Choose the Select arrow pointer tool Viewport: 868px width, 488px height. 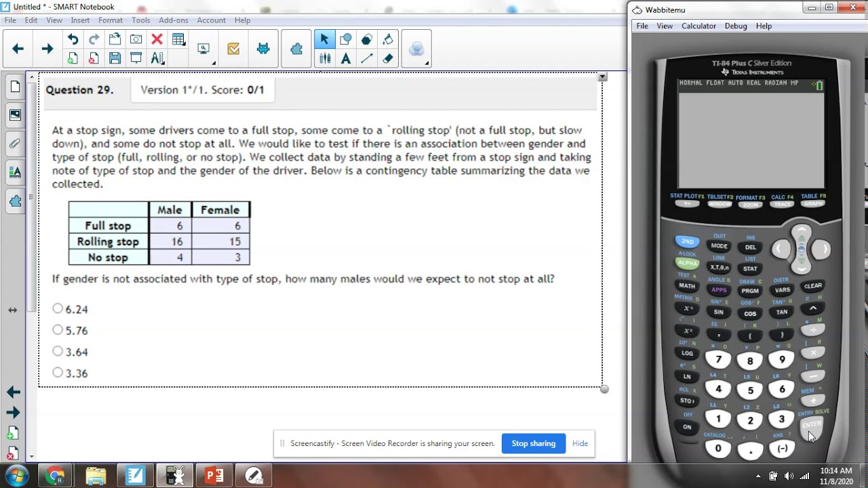tap(324, 39)
